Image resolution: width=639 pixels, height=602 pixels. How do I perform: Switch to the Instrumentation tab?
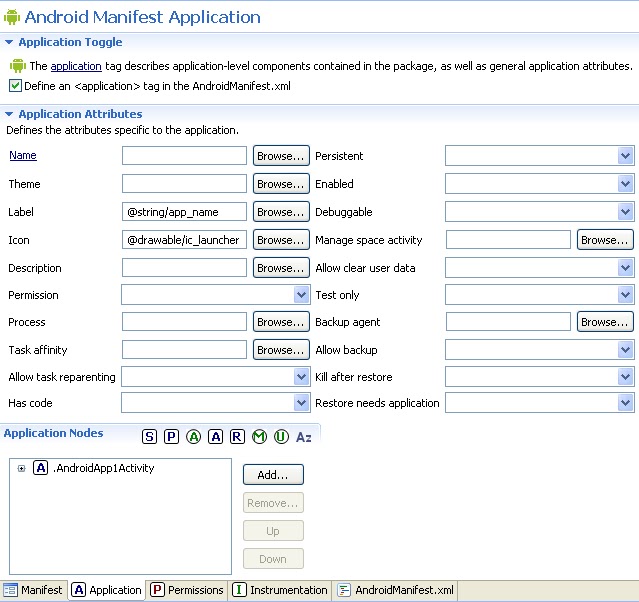click(x=280, y=590)
